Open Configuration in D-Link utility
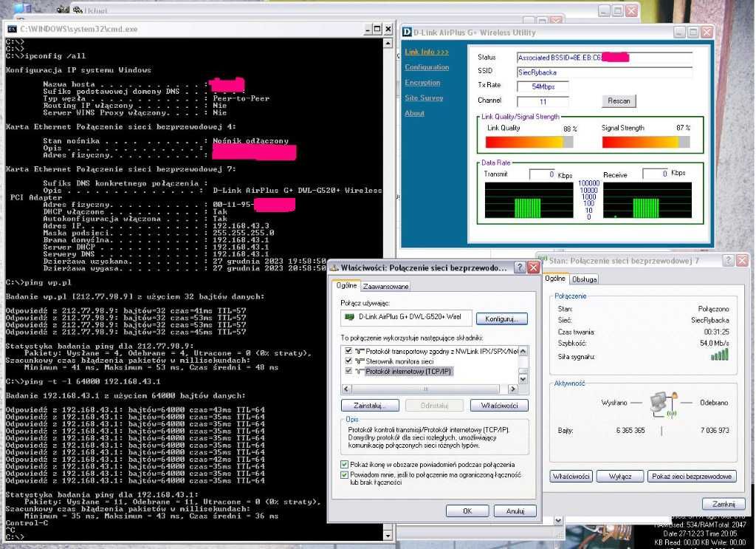The image size is (756, 549). pyautogui.click(x=427, y=67)
